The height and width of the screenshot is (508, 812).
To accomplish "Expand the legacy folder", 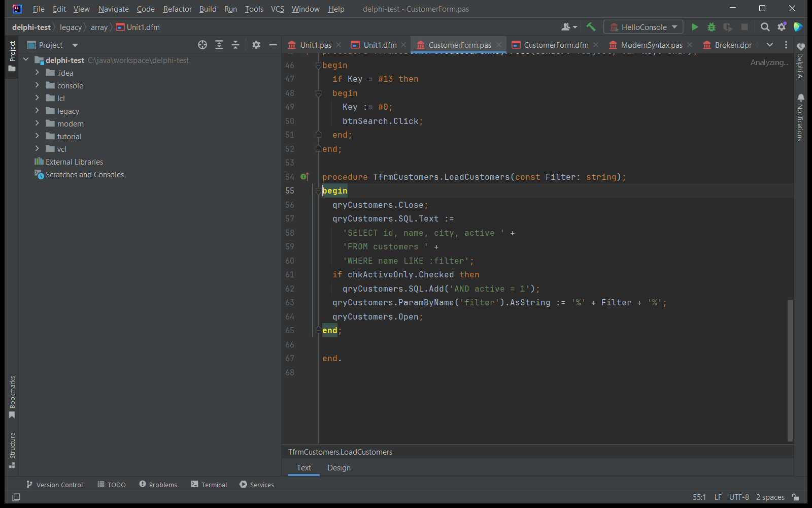I will click(x=37, y=111).
